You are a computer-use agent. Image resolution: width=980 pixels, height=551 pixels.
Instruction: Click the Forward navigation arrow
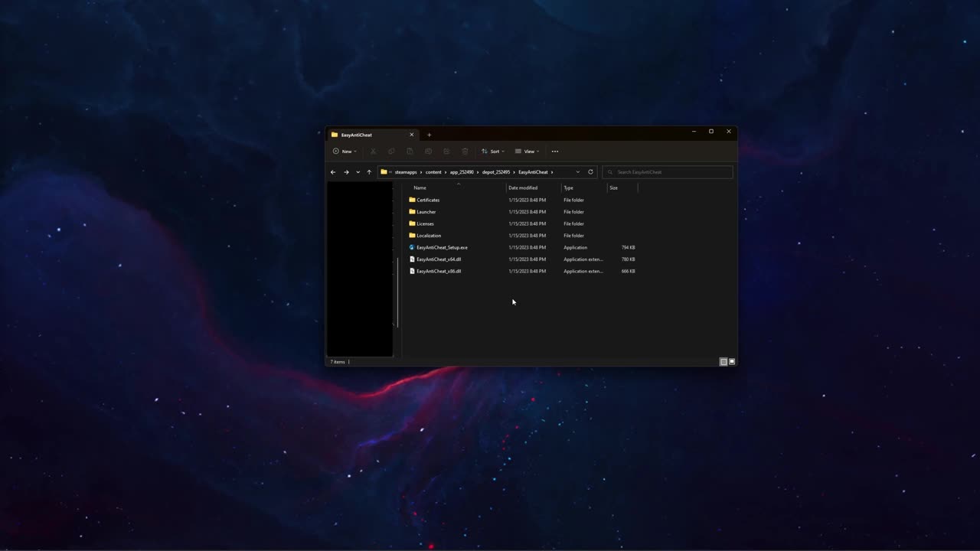click(346, 172)
